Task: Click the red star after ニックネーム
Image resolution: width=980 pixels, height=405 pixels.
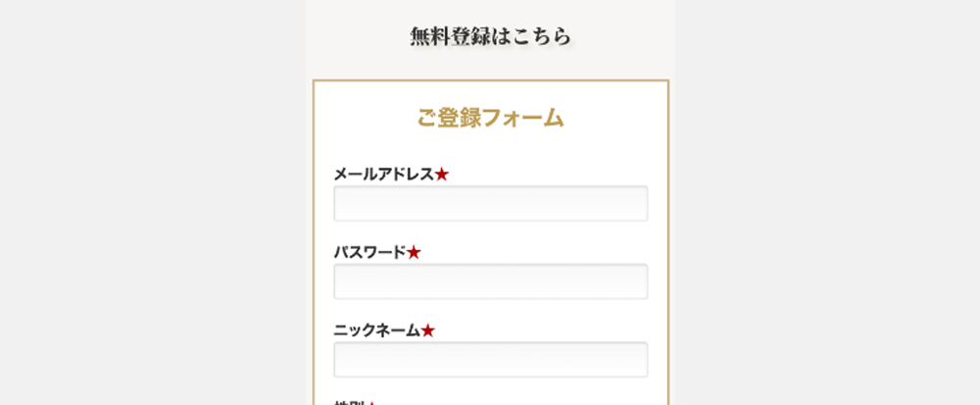Action: pyautogui.click(x=427, y=330)
